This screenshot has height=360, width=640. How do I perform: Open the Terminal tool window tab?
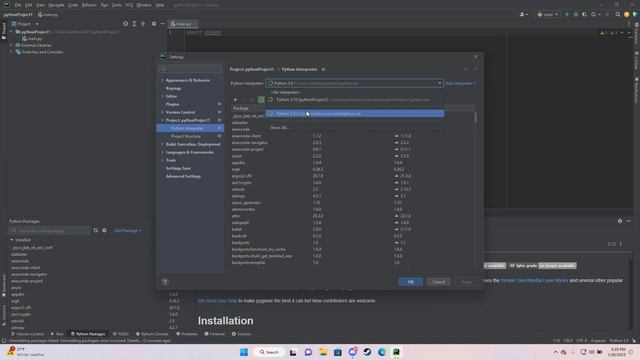point(214,334)
